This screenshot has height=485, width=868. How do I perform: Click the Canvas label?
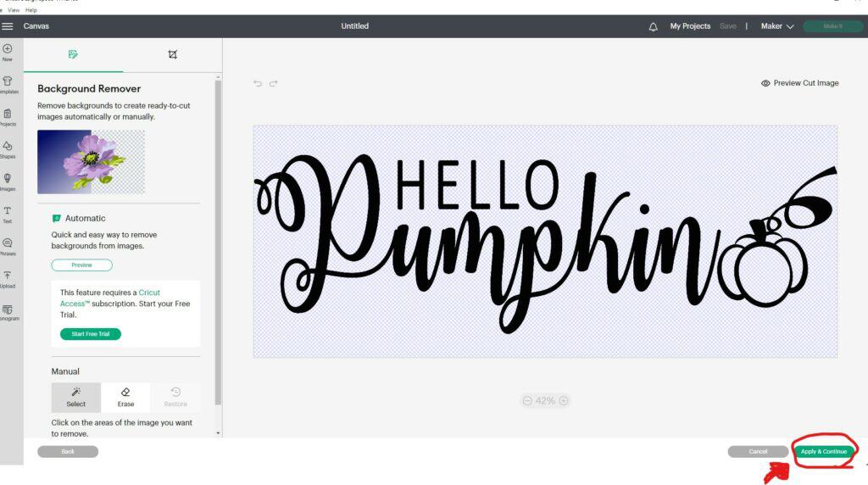tap(36, 26)
